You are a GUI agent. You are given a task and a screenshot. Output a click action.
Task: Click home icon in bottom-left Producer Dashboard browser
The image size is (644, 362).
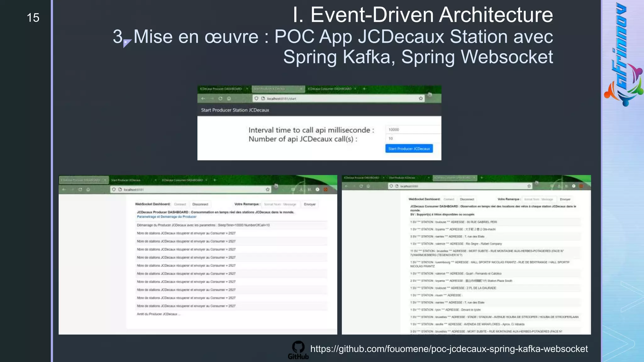point(88,189)
